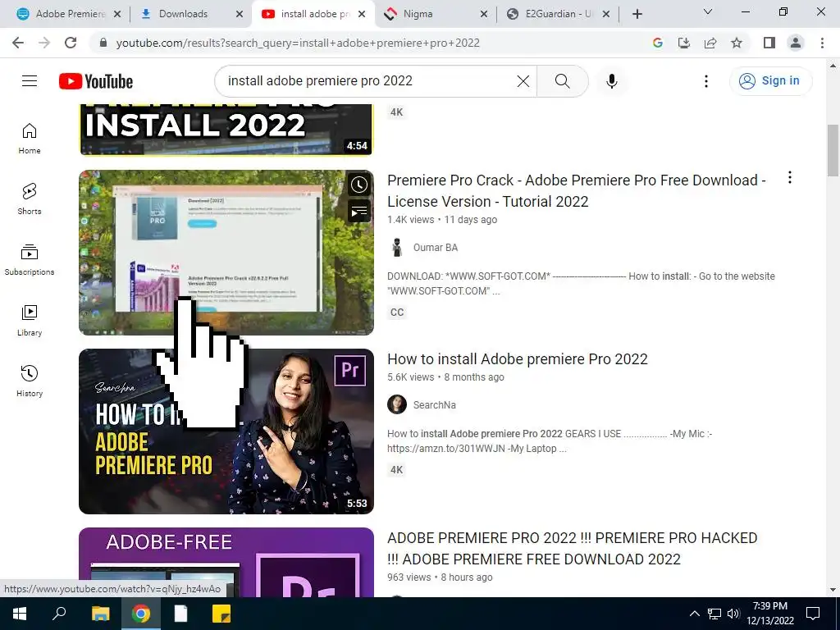Go to Home in the sidebar
This screenshot has width=840, height=630.
[x=30, y=138]
